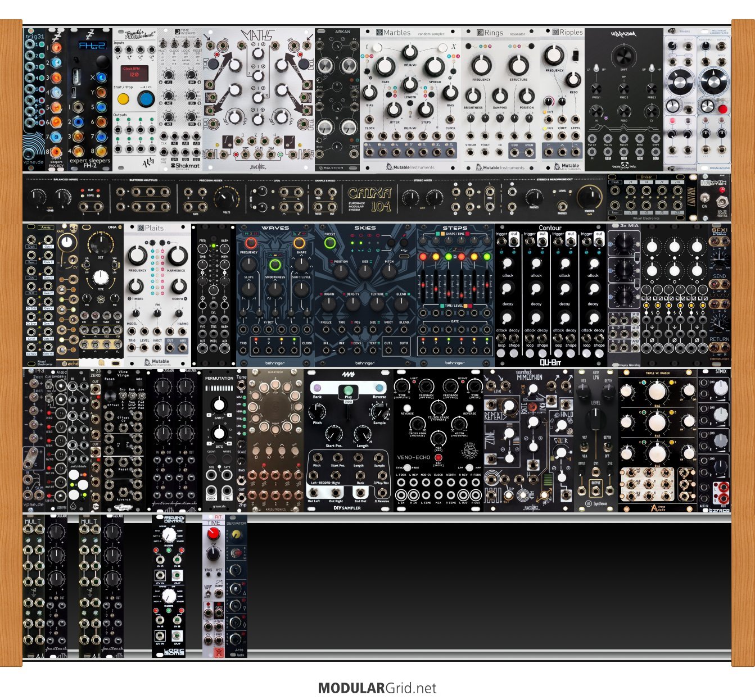Click the Bank button on the DIY Sampler

pos(317,388)
